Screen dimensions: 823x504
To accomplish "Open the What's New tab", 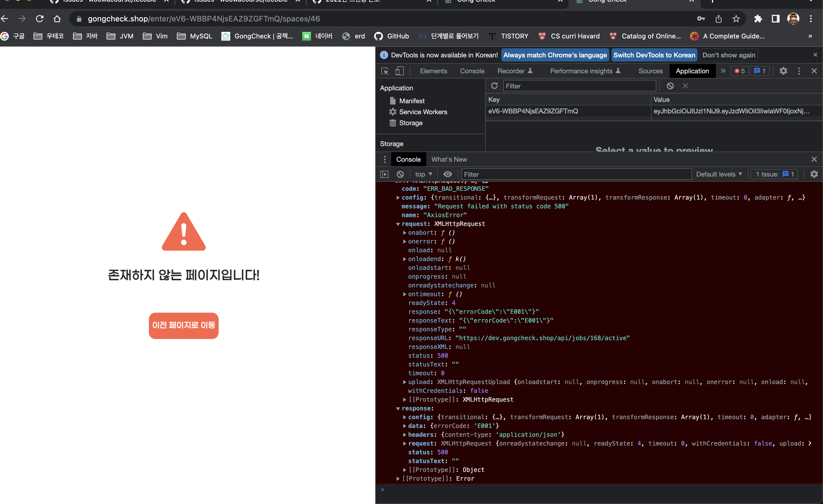I will point(449,159).
